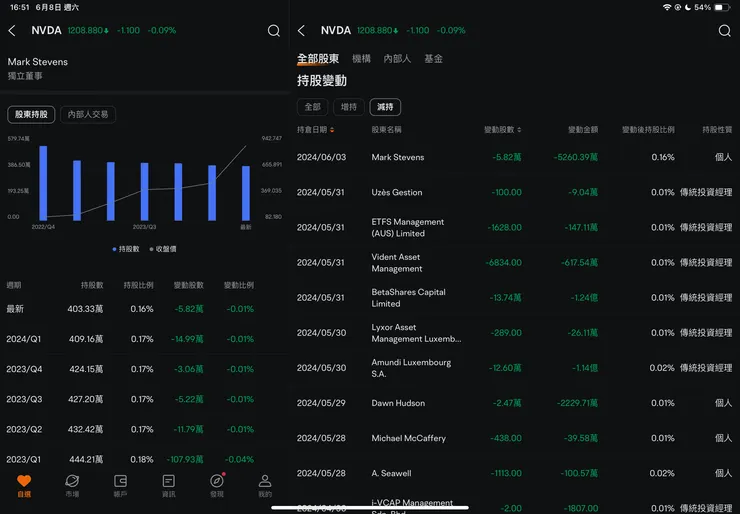Open Vident Asset Management row
The width and height of the screenshot is (740, 514).
click(514, 262)
